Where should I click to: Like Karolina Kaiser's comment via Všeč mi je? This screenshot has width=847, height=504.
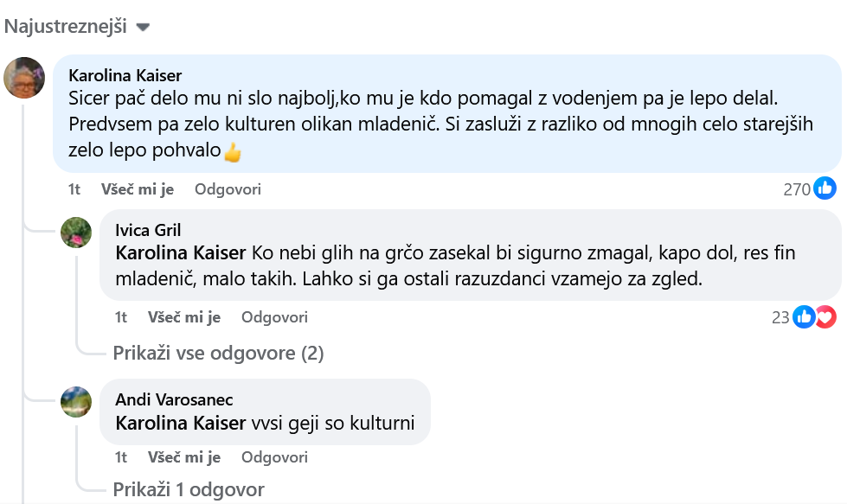[138, 189]
